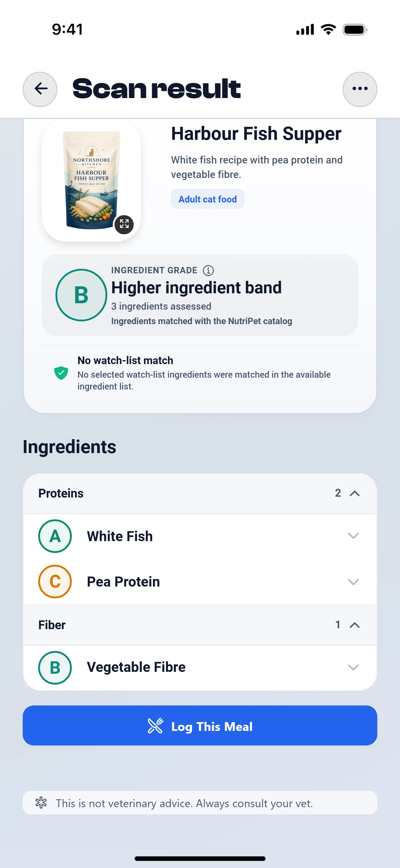
Task: Tap the green shield watch-list icon
Action: tap(61, 373)
